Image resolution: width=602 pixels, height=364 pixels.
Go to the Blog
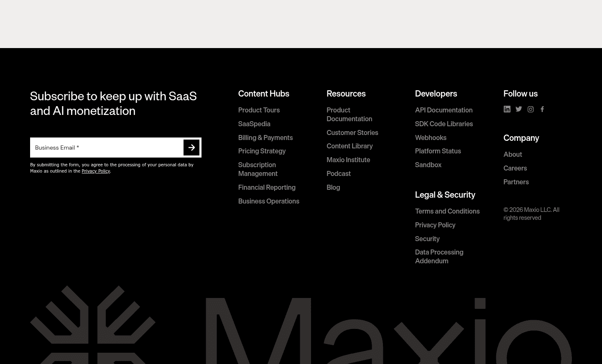333,187
